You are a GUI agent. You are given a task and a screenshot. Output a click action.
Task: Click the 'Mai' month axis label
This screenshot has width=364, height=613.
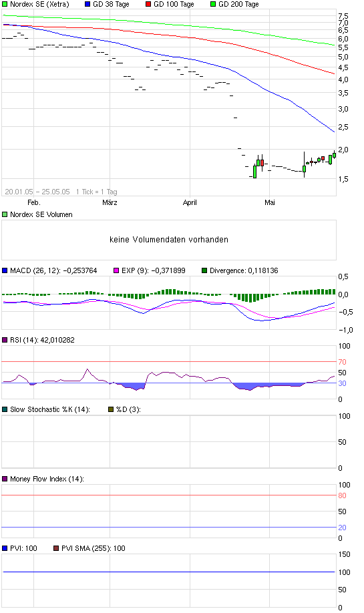coord(270,202)
